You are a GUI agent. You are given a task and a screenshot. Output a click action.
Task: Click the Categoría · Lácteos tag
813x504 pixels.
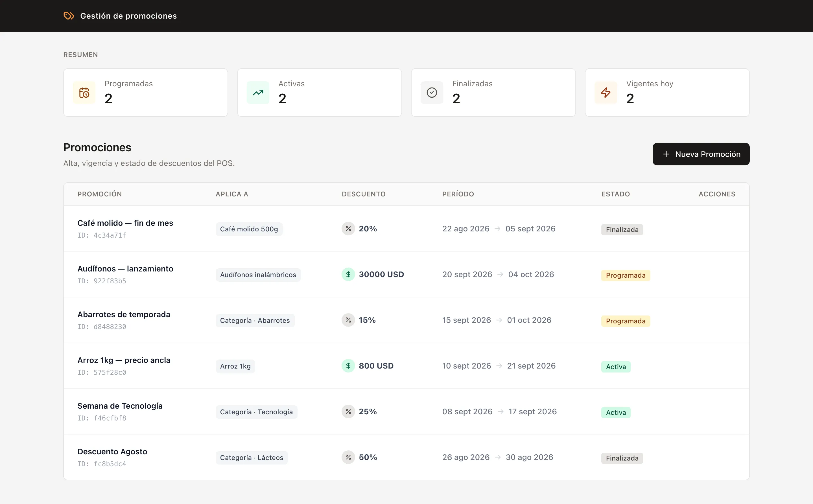[252, 457]
